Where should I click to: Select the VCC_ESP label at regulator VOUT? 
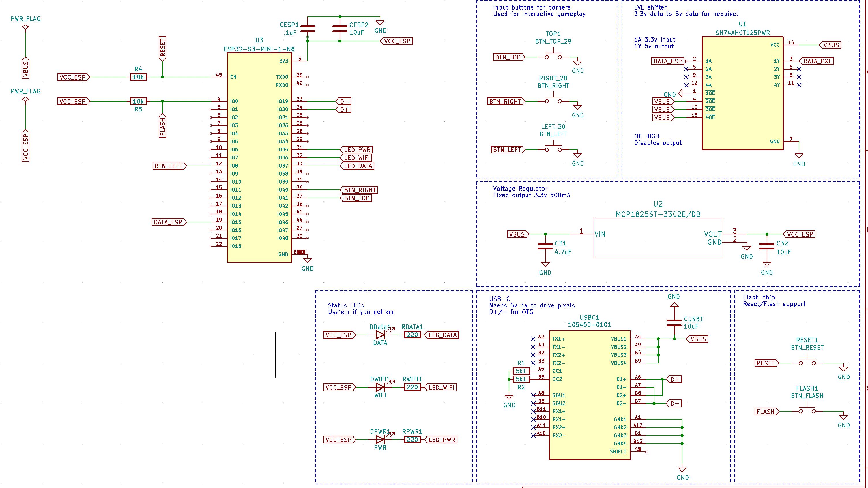(799, 234)
